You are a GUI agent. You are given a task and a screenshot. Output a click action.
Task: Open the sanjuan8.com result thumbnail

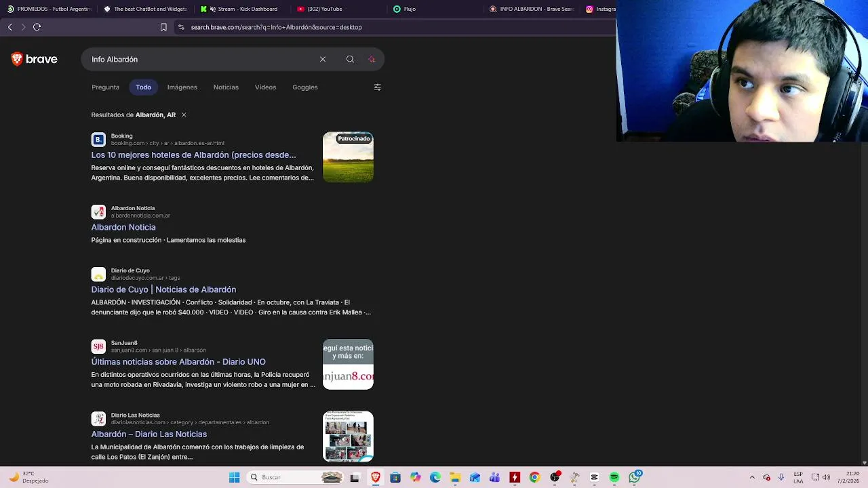[348, 365]
